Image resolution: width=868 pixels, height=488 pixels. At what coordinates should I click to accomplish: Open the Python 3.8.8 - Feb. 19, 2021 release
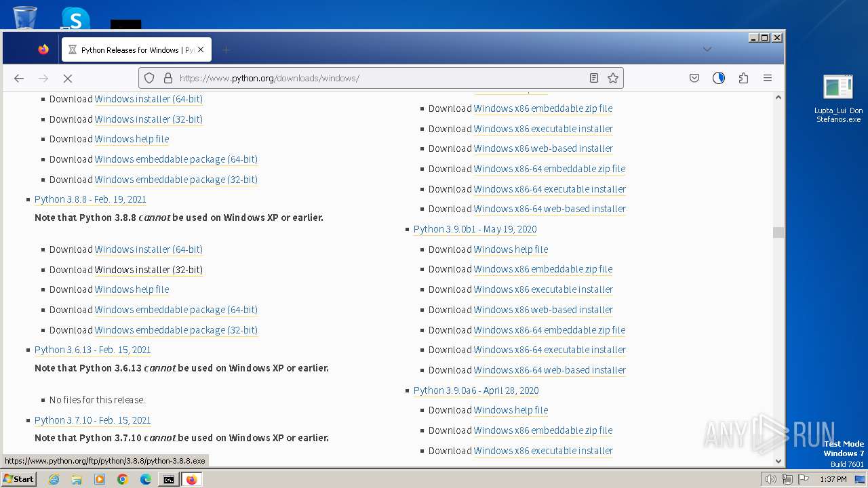click(x=90, y=199)
